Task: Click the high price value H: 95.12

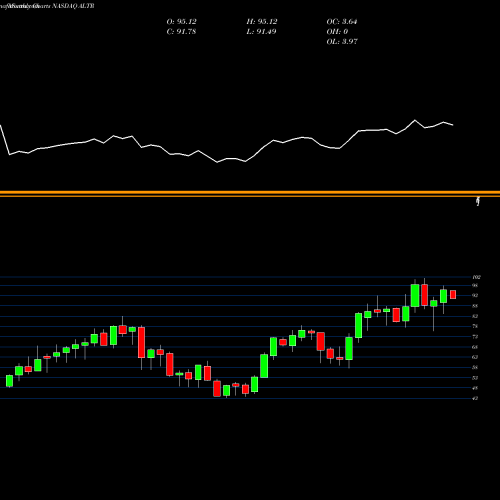Action: tap(262, 22)
